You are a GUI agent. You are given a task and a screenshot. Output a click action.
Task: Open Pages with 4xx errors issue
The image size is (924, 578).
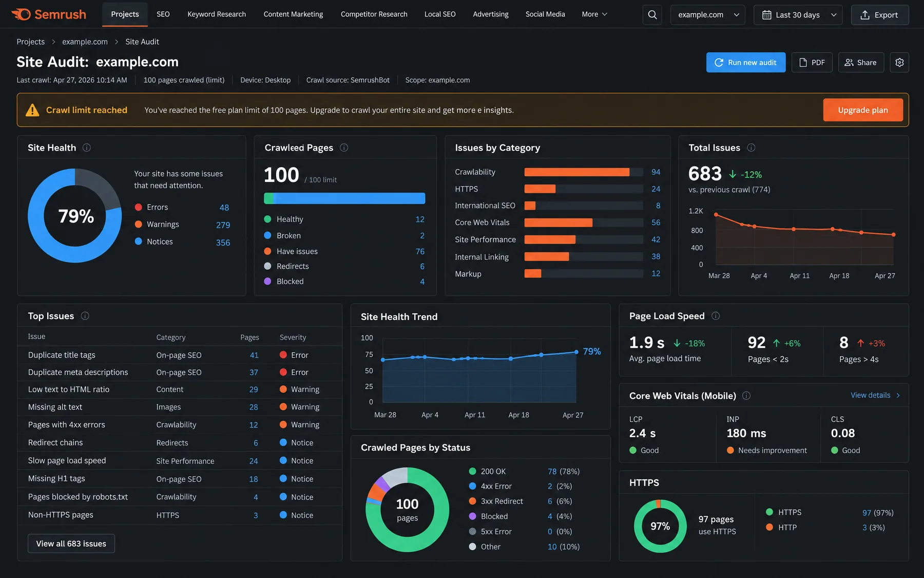click(180, 425)
